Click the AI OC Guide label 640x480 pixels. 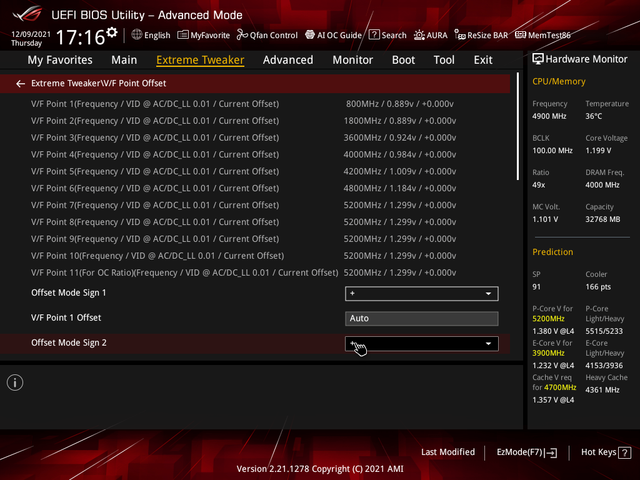[339, 36]
